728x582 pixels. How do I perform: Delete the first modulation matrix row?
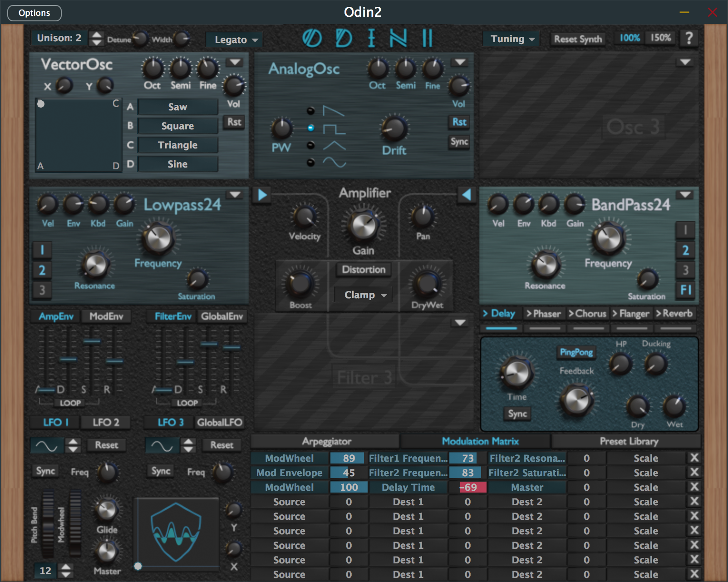(694, 458)
